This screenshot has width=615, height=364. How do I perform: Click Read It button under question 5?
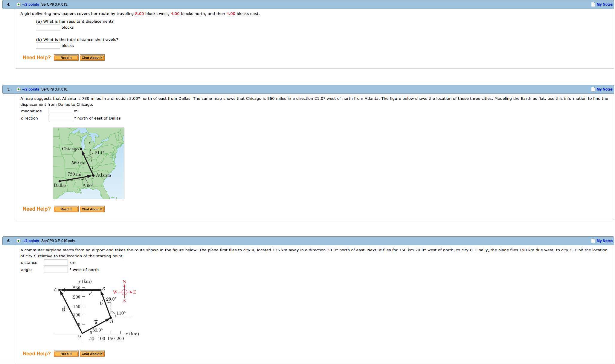[66, 209]
